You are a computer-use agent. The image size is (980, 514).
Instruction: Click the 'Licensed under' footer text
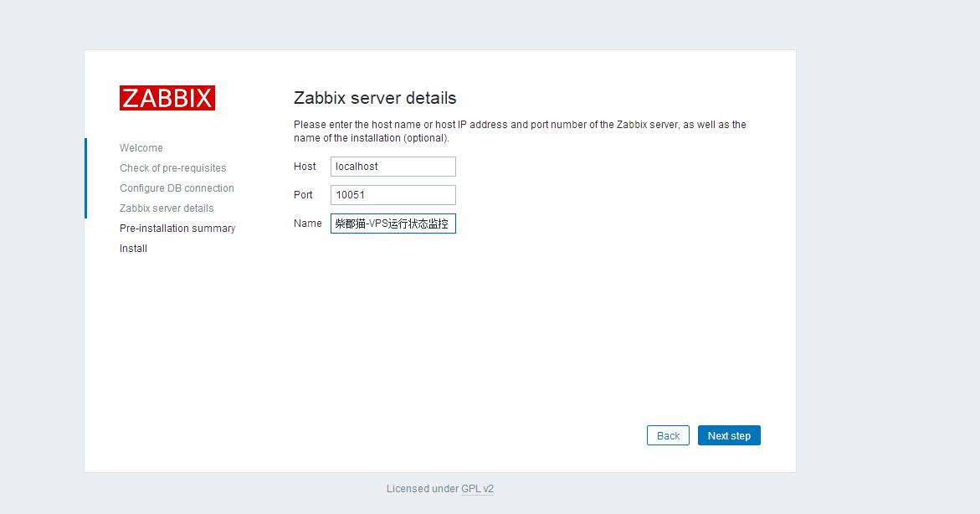423,489
